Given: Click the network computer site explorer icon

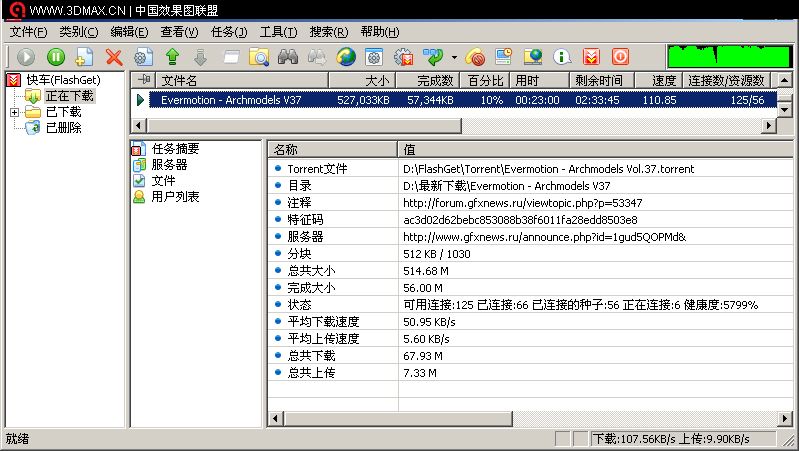Looking at the screenshot, I should [533, 57].
